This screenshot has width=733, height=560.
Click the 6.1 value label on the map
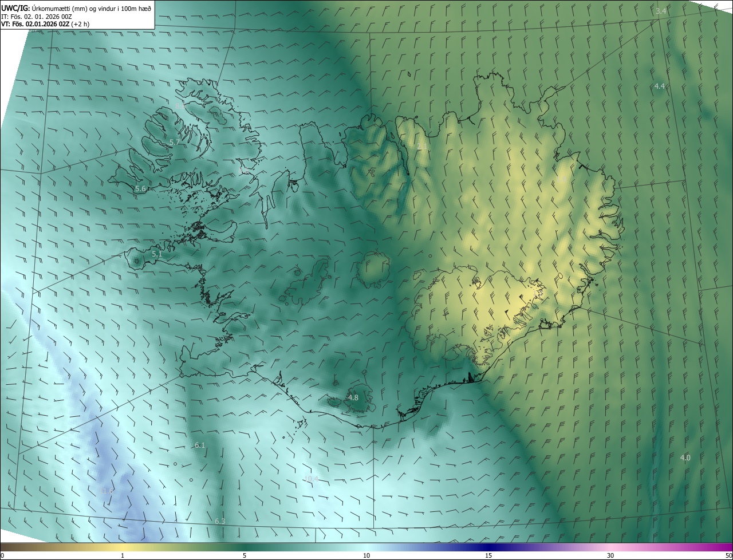tap(200, 445)
